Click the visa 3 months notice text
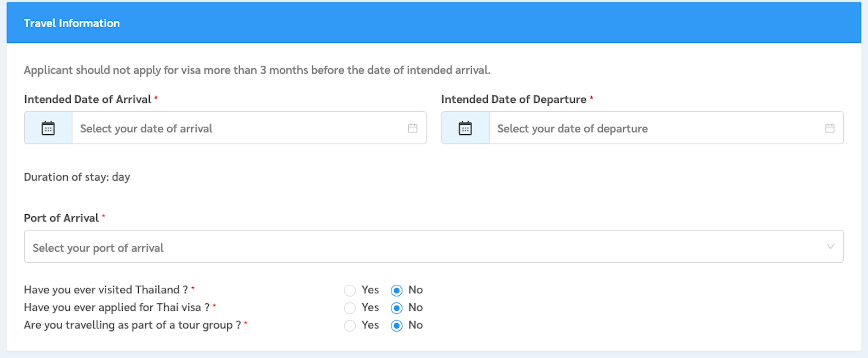Viewport: 868px width, 358px height. click(257, 70)
